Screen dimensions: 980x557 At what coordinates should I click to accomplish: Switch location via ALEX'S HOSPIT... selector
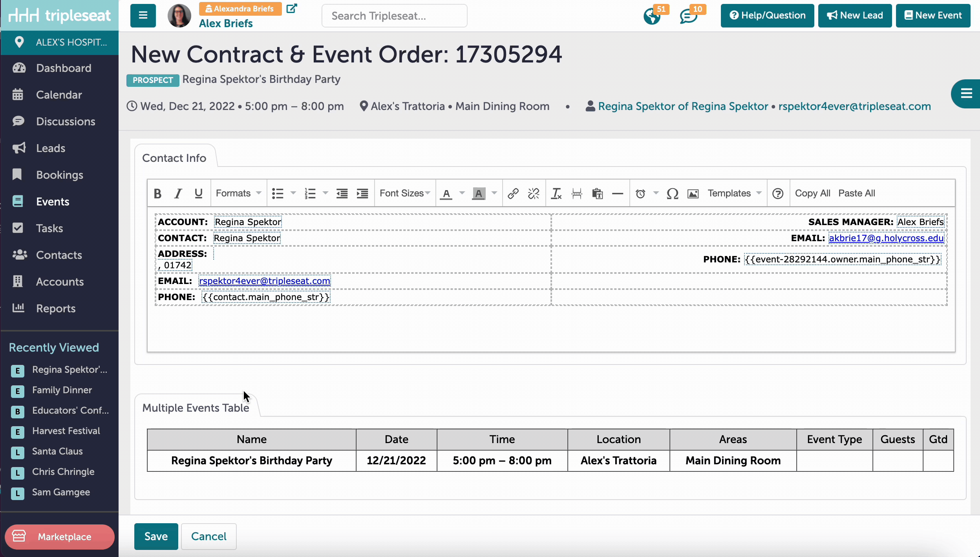tap(60, 42)
